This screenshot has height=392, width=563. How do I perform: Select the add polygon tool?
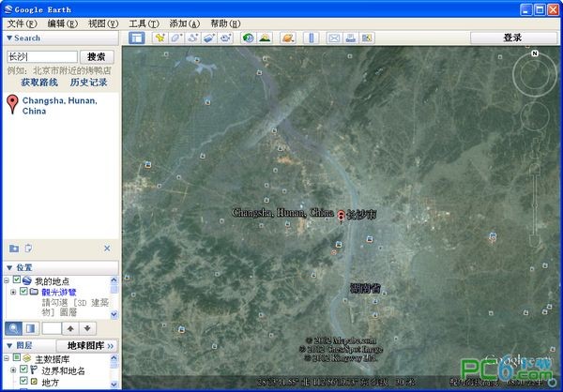176,38
